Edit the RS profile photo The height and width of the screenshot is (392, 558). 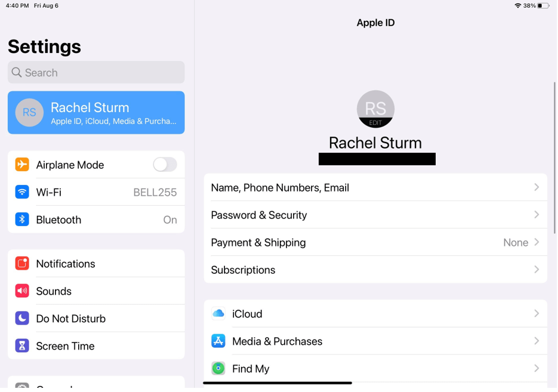[x=375, y=109]
